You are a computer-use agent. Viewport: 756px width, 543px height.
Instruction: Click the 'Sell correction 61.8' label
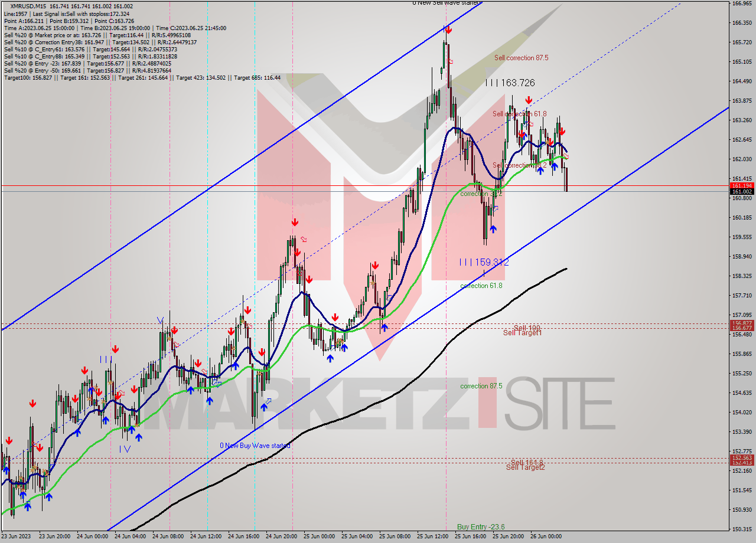pos(520,114)
